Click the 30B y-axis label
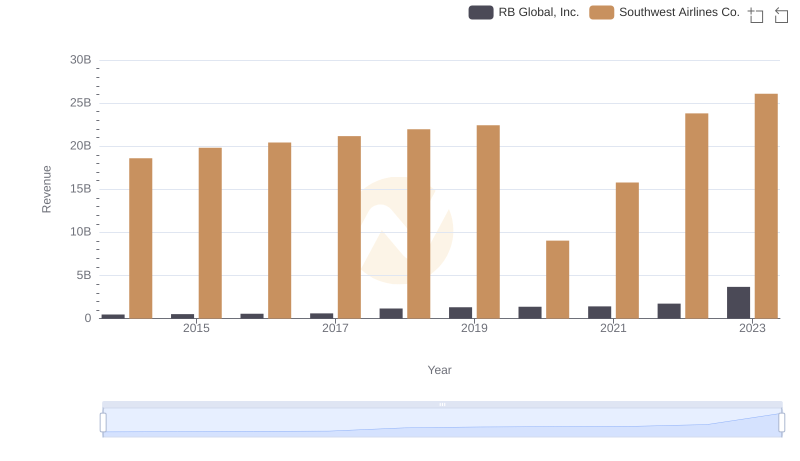 coord(81,60)
